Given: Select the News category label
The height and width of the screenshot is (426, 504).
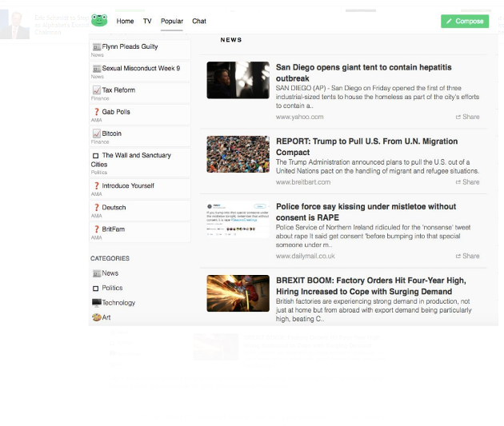Looking at the screenshot, I should pos(110,273).
